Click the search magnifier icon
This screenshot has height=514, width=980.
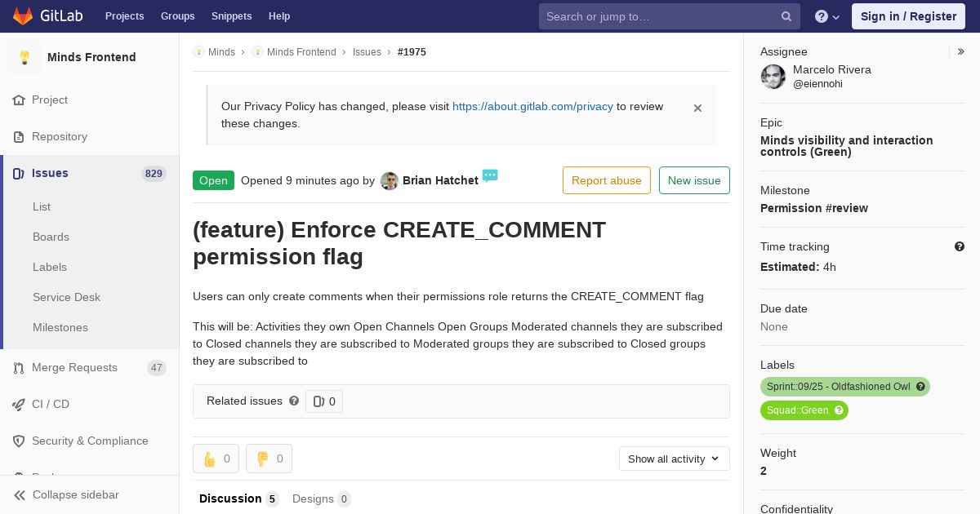point(786,16)
